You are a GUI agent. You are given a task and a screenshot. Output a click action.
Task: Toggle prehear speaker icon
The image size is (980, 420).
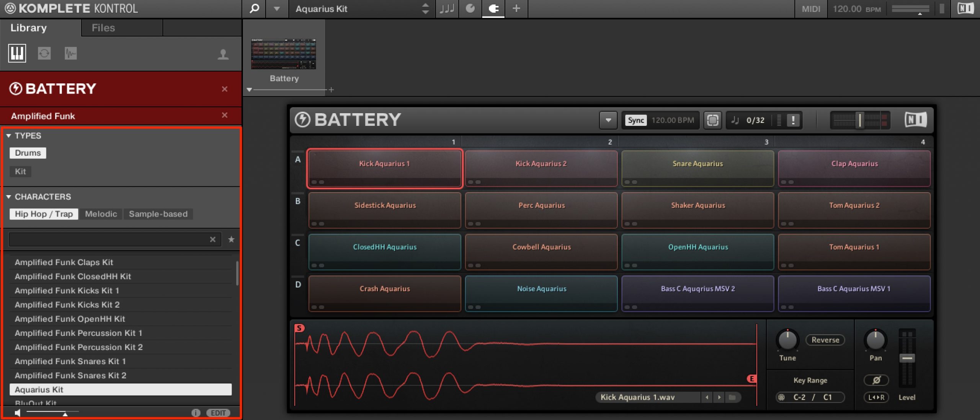18,413
